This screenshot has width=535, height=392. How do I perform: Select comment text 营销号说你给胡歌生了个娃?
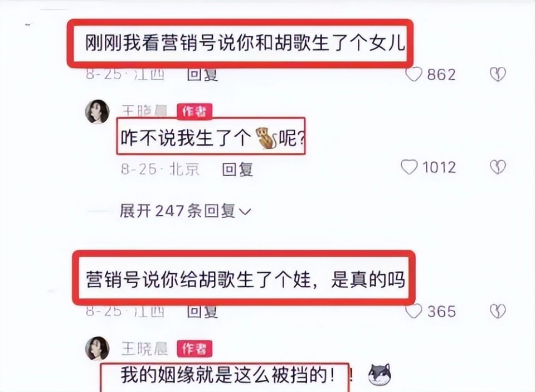[198, 279]
